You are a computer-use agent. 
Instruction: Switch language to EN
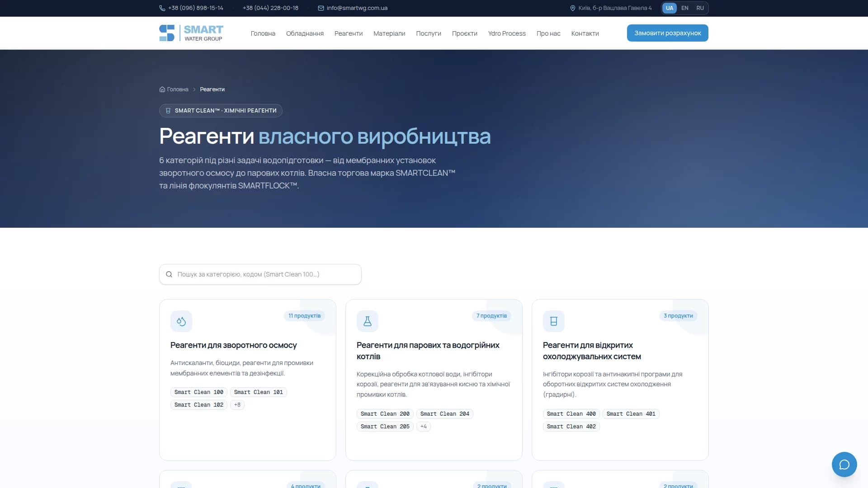[685, 8]
